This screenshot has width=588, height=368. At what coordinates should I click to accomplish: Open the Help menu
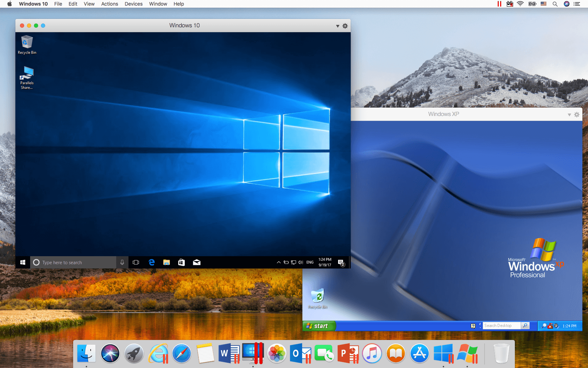pos(178,4)
